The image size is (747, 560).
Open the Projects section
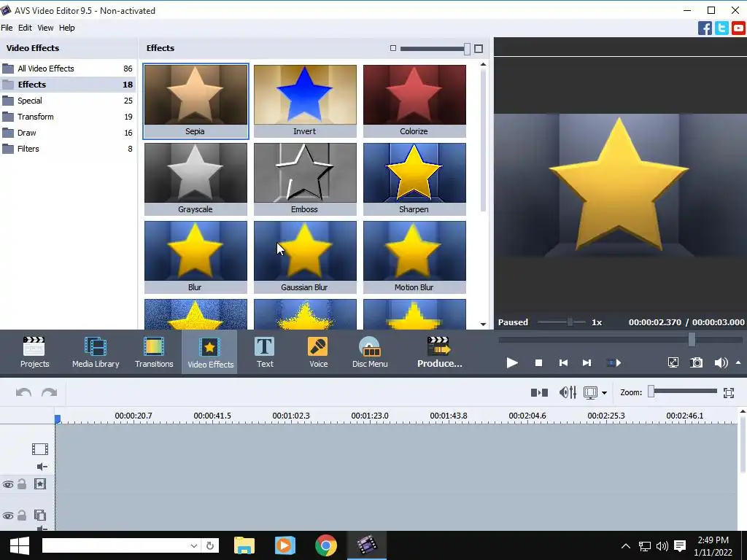(34, 352)
